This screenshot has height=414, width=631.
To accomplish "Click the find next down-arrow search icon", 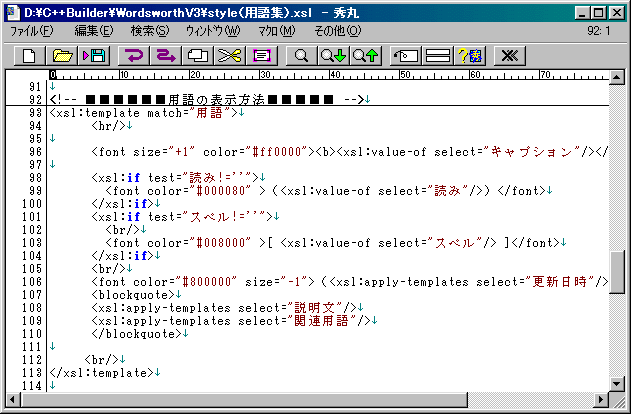I will pos(333,55).
